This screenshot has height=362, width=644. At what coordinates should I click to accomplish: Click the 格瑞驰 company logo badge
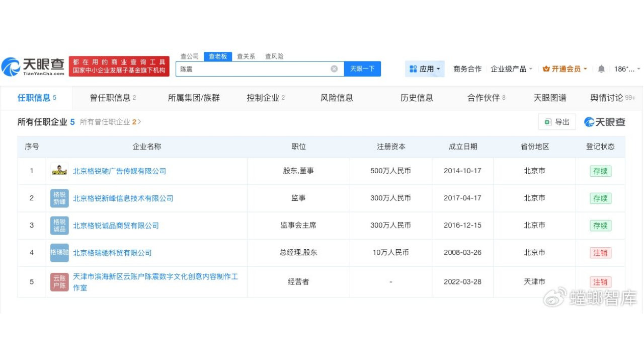(59, 253)
